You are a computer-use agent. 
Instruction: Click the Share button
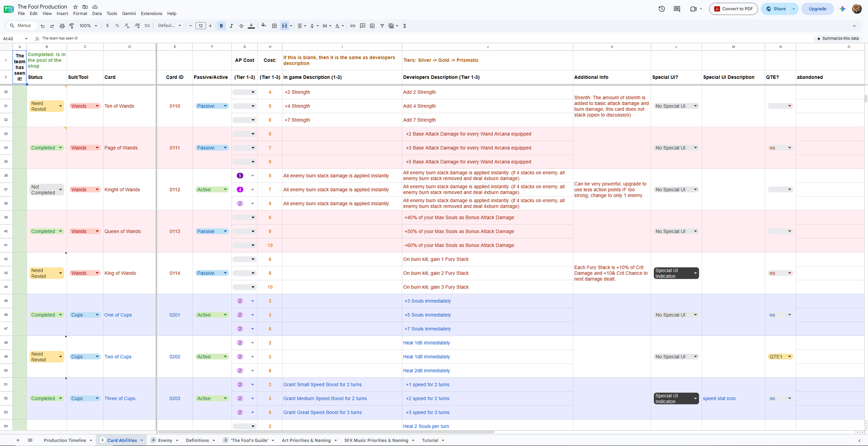tap(776, 9)
